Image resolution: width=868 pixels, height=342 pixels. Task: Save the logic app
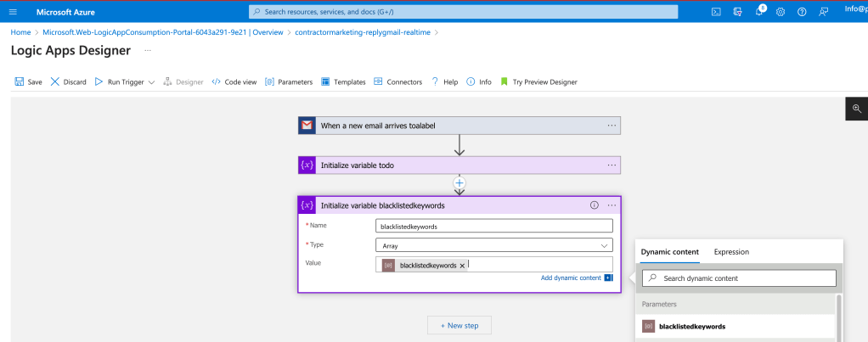(x=28, y=82)
